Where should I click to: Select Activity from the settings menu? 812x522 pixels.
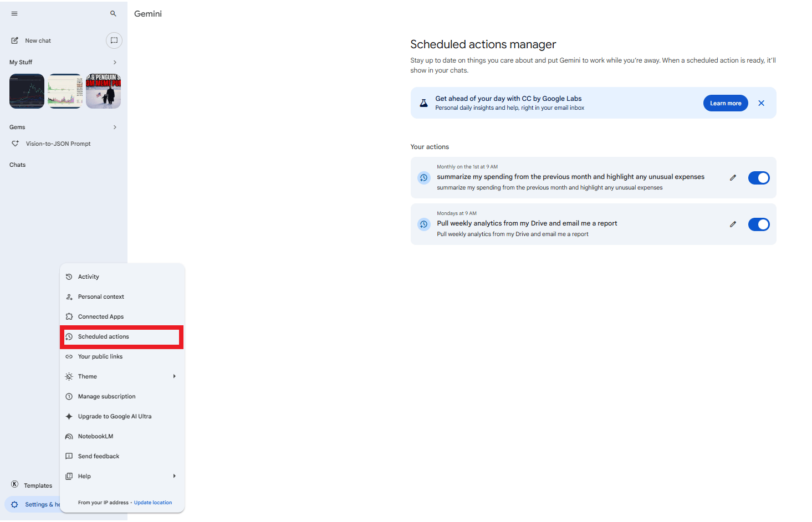(x=122, y=277)
